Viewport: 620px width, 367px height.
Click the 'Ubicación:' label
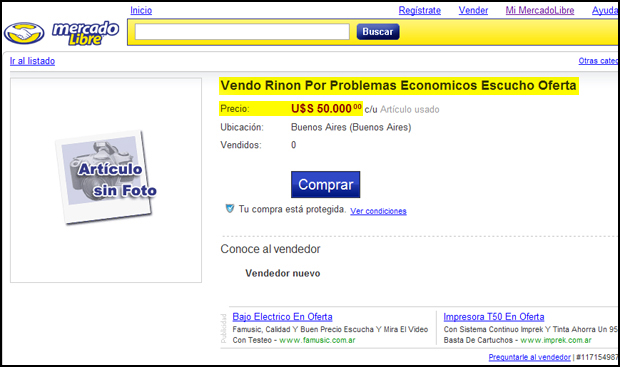point(242,127)
